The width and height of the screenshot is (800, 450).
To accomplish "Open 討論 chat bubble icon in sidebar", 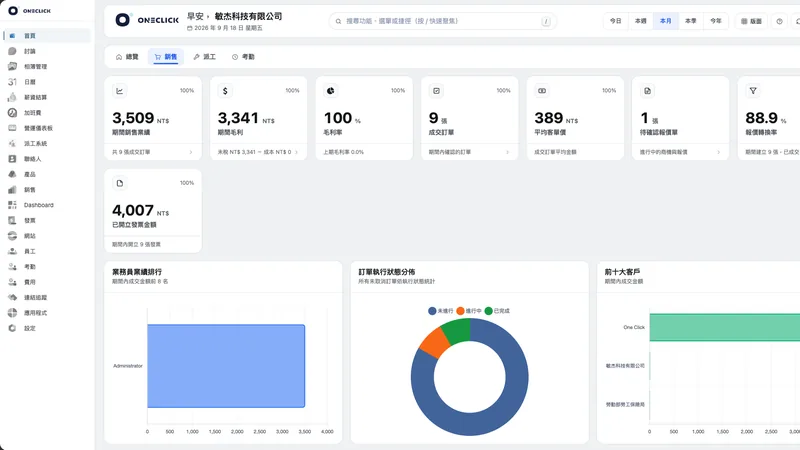I will [12, 51].
